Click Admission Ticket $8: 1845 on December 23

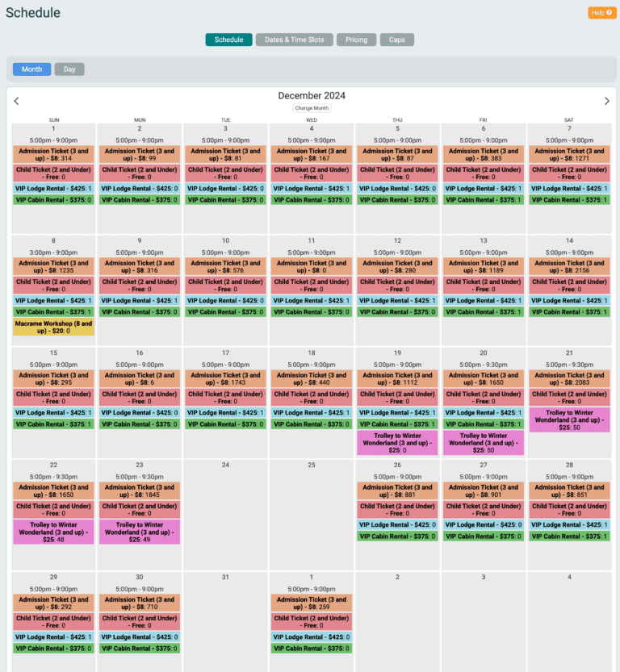(140, 490)
